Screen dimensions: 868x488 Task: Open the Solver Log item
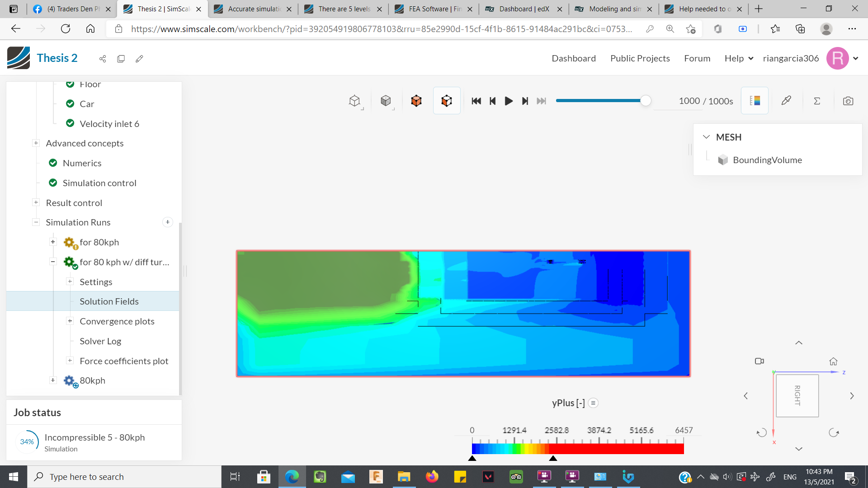(100, 341)
